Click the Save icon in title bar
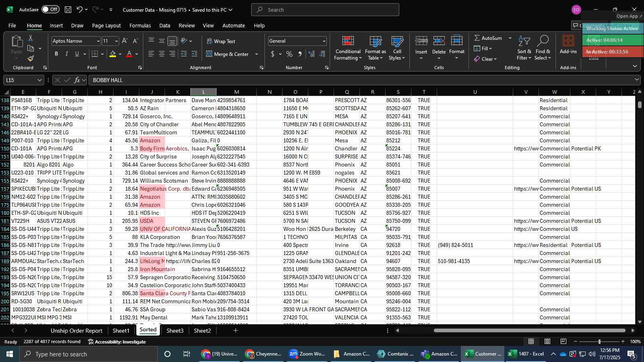This screenshot has height=362, width=644. tap(68, 10)
